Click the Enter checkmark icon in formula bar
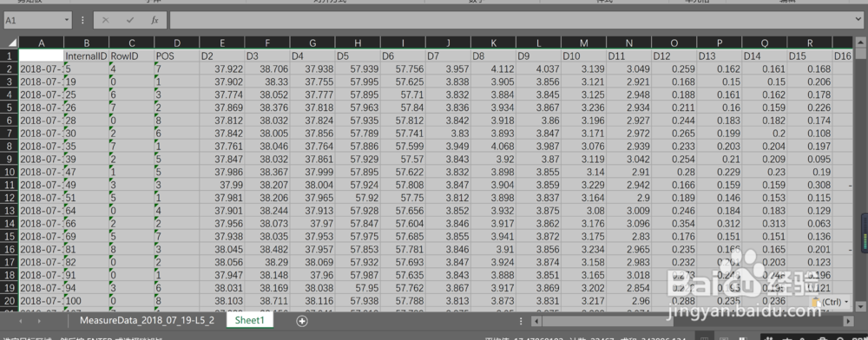Viewport: 868px width, 340px height. (x=130, y=20)
